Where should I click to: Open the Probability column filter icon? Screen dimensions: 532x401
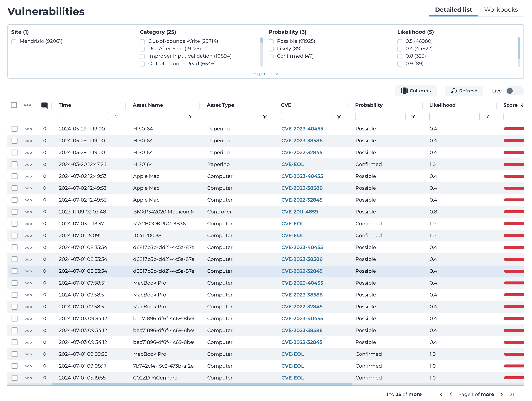tap(413, 117)
